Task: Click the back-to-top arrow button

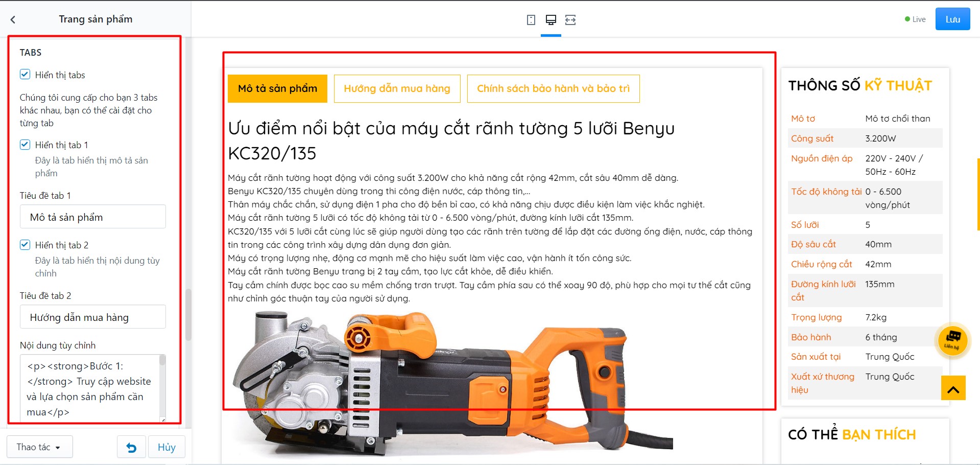Action: tap(953, 388)
